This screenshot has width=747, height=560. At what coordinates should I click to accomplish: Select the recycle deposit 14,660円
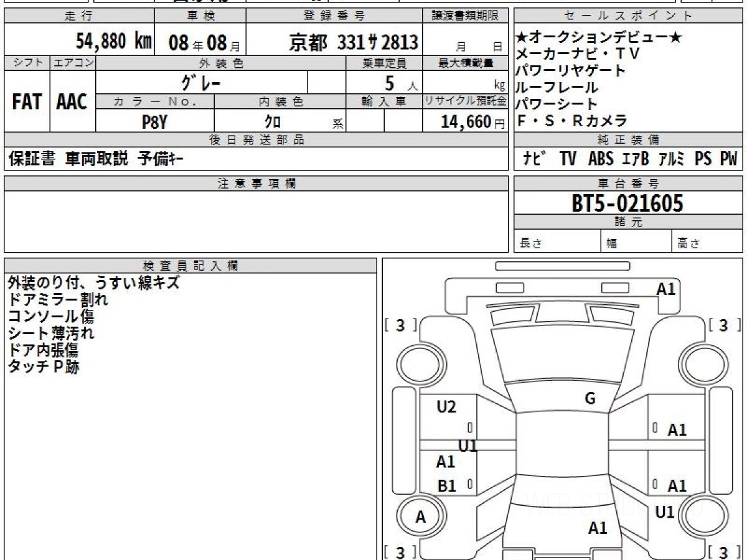click(x=473, y=122)
